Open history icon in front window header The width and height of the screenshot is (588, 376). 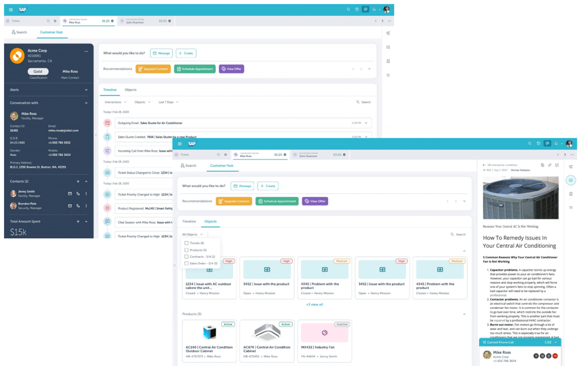[x=539, y=144]
